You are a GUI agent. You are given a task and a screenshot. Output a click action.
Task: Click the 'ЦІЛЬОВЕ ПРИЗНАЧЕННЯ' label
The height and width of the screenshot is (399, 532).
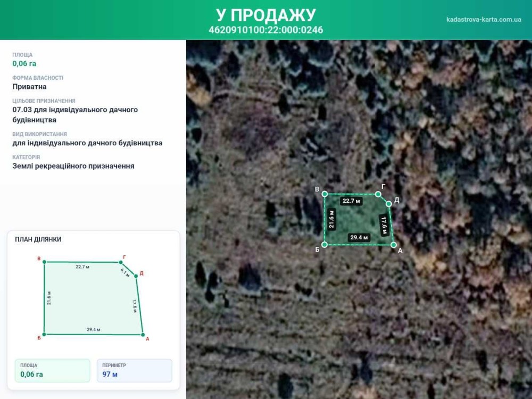point(44,101)
